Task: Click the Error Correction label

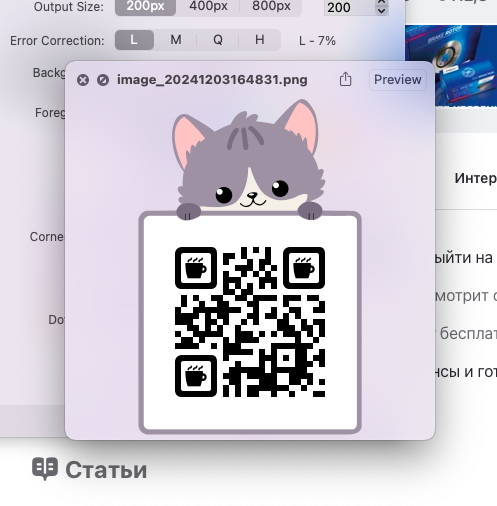Action: (x=57, y=41)
